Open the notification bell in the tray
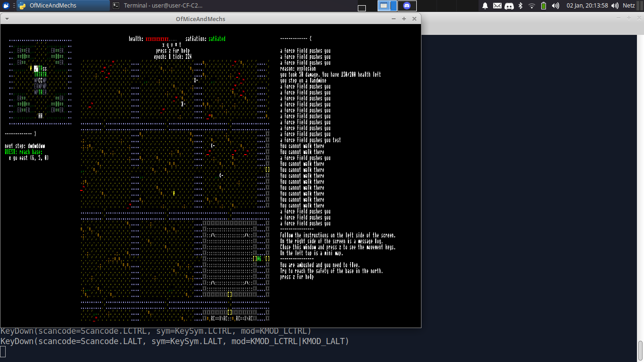This screenshot has height=362, width=644. 485,6
